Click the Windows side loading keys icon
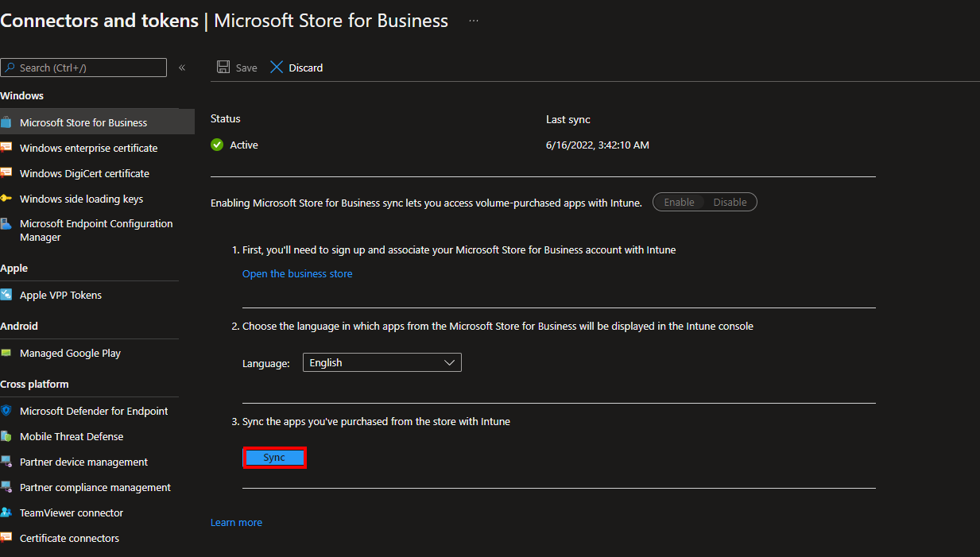Image resolution: width=980 pixels, height=557 pixels. click(x=6, y=199)
